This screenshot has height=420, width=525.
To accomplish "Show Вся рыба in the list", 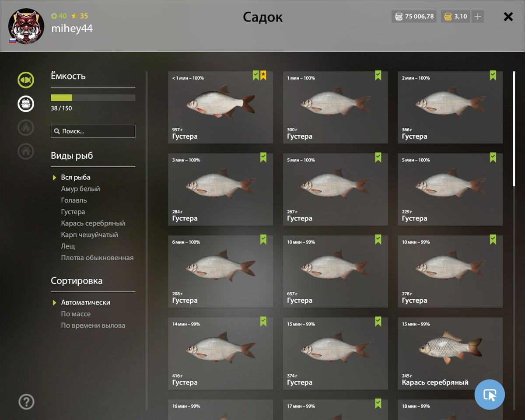I will pos(76,177).
